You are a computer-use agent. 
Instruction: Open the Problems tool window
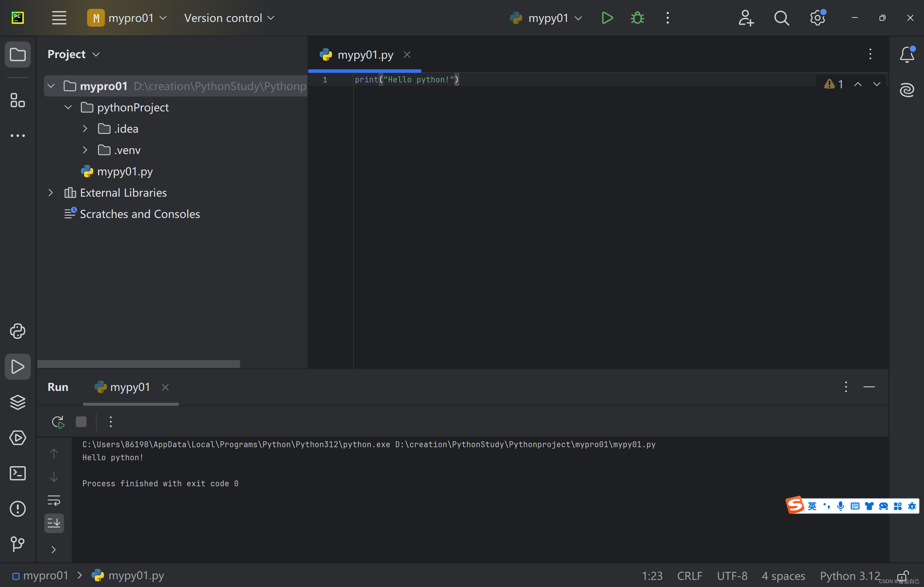pos(18,509)
